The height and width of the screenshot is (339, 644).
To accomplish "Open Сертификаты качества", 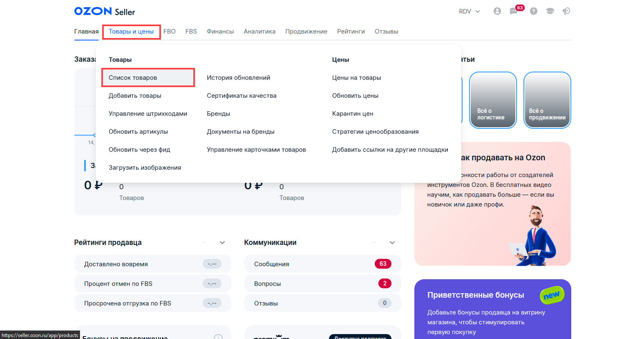I will [241, 96].
